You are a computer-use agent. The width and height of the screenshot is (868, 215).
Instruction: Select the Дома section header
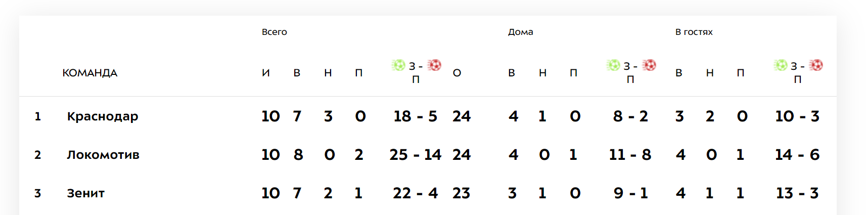click(x=521, y=32)
